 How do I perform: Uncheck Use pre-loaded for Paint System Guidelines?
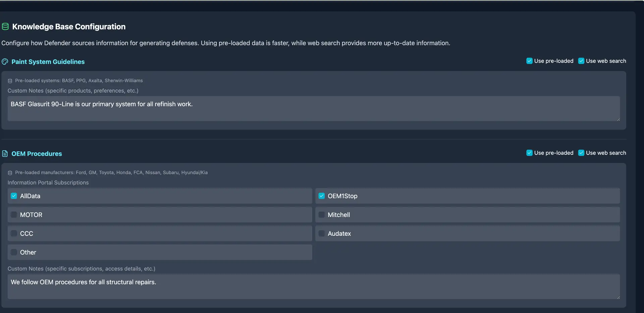[x=529, y=61]
